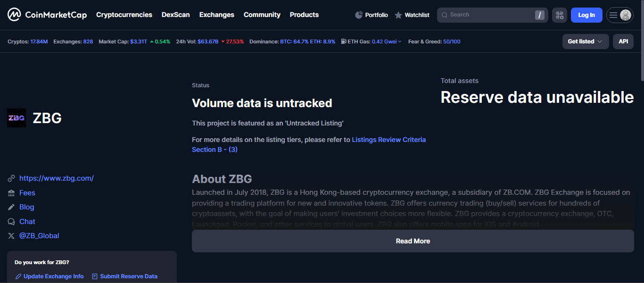The width and height of the screenshot is (644, 283).
Task: Click the X (Twitter) @ZB_Global link
Action: tap(39, 236)
